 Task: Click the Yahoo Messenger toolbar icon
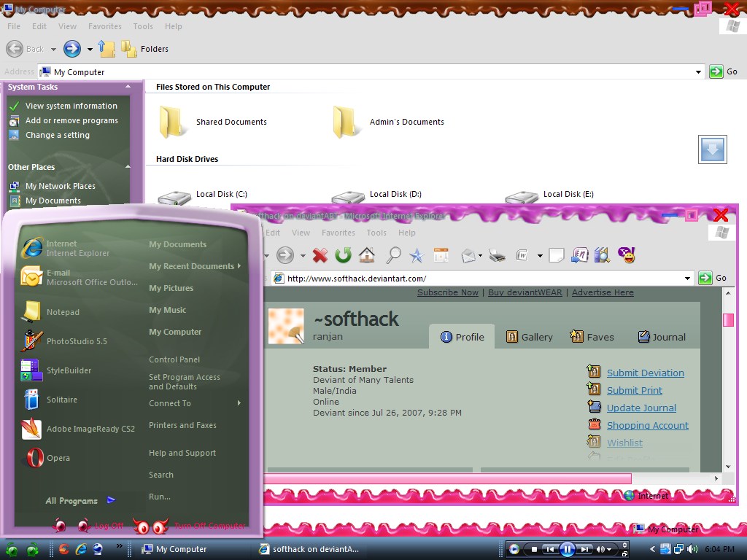coord(626,254)
